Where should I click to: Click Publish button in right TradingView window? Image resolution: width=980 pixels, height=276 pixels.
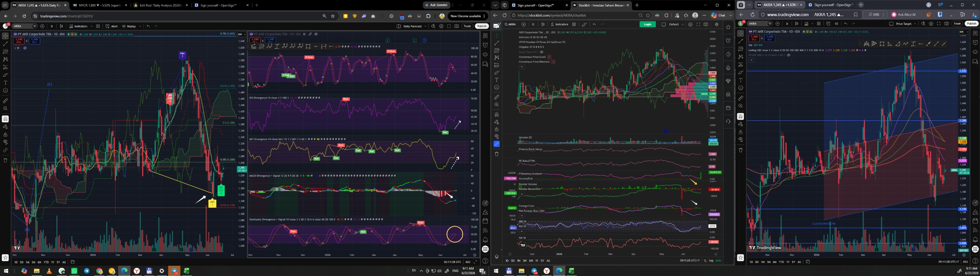coord(971,24)
